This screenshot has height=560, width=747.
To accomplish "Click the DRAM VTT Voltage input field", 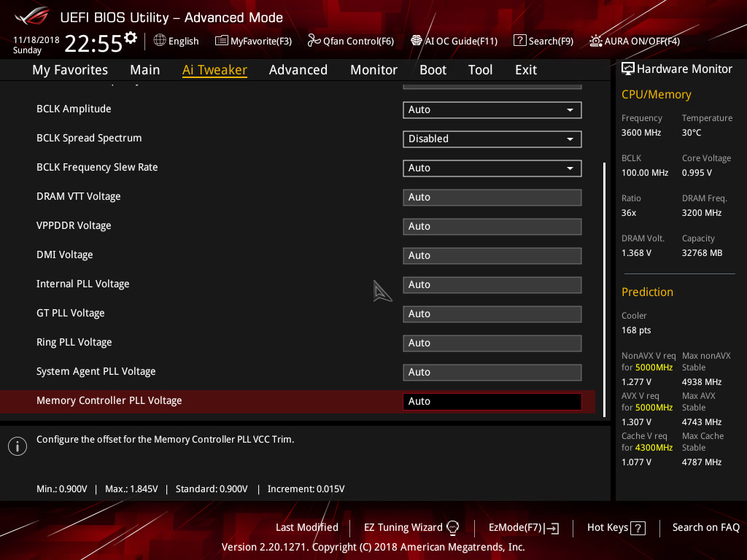I will click(492, 197).
